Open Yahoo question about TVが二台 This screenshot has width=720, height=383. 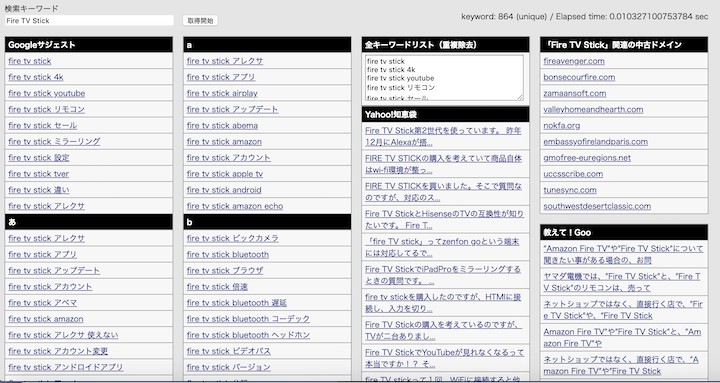pos(443,331)
